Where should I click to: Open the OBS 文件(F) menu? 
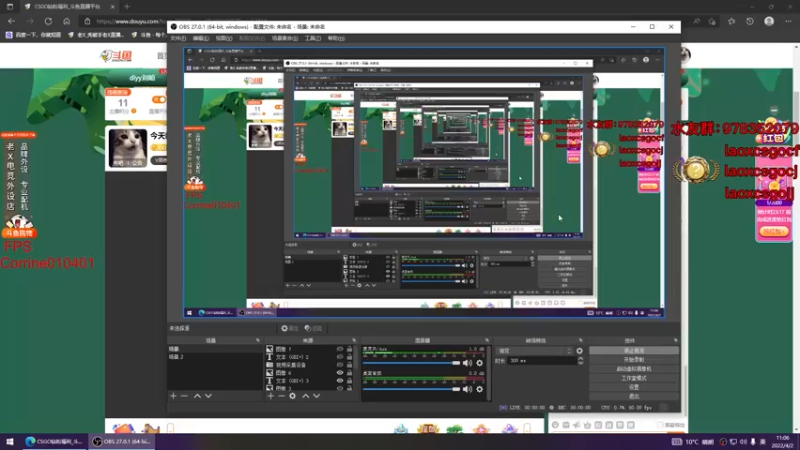[178, 38]
